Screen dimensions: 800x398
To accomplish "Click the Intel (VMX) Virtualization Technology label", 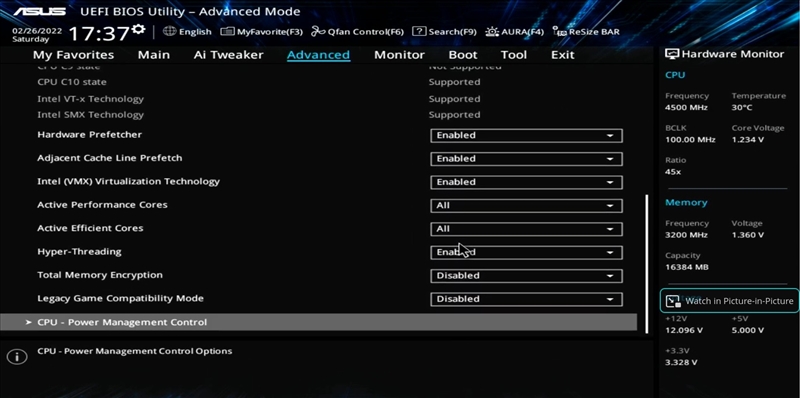I will [x=129, y=182].
